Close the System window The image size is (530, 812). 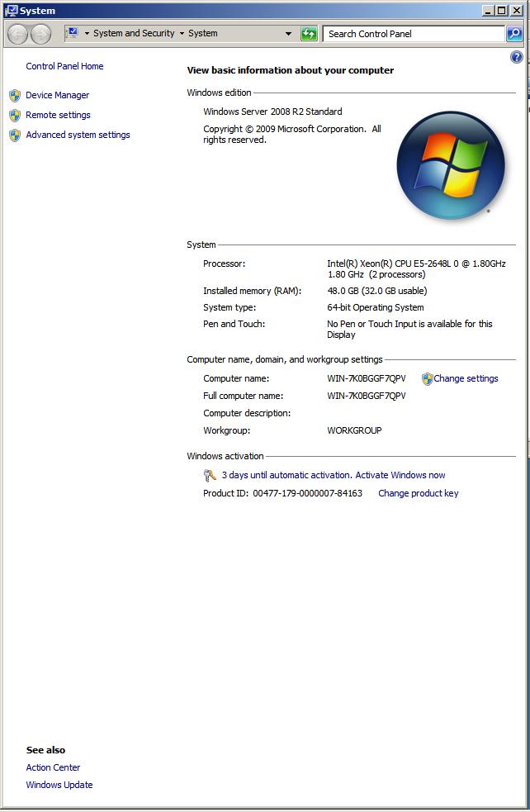click(517, 11)
